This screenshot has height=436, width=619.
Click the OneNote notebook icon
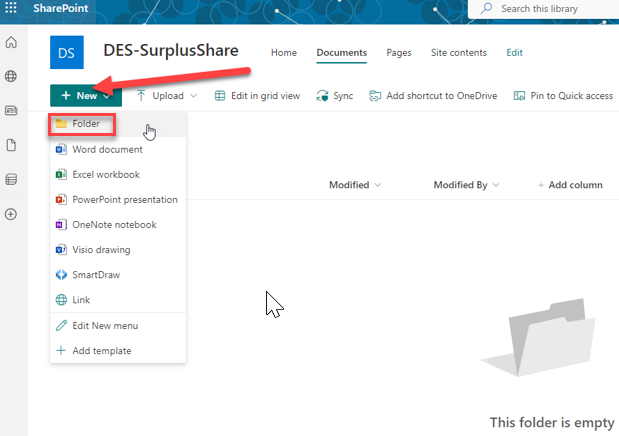click(x=61, y=225)
